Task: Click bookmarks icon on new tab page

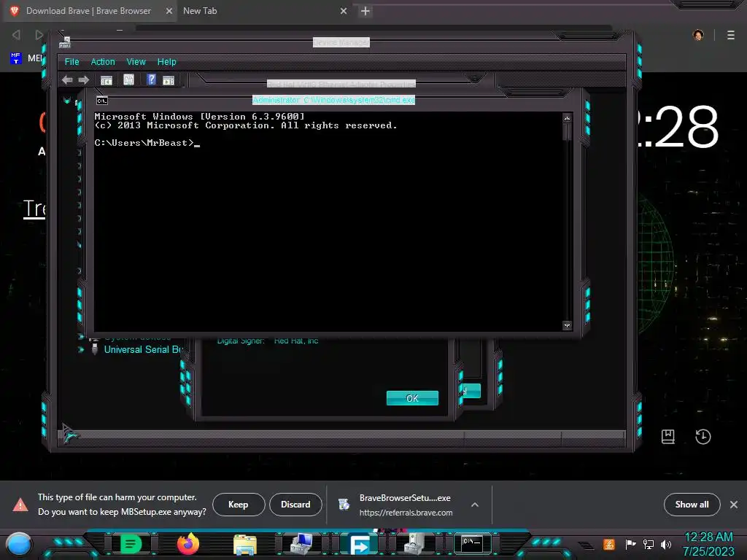Action: (x=668, y=437)
